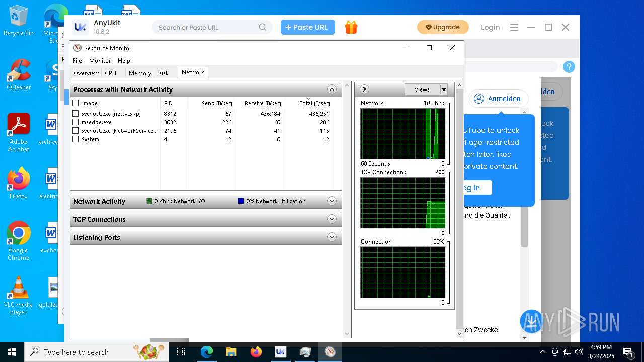Show hidden system tray icons
644x362 pixels.
543,352
